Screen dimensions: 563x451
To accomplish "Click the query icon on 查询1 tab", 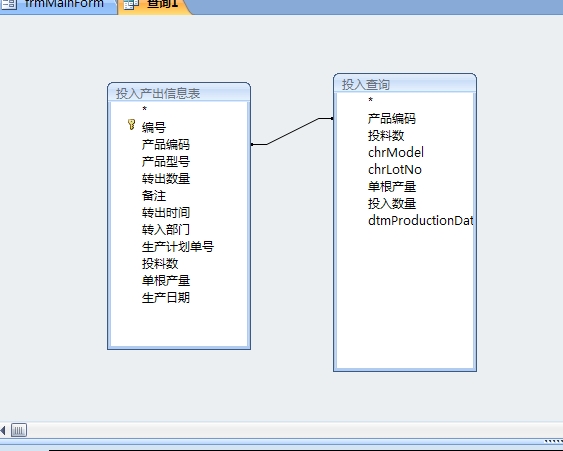I will tap(131, 4).
